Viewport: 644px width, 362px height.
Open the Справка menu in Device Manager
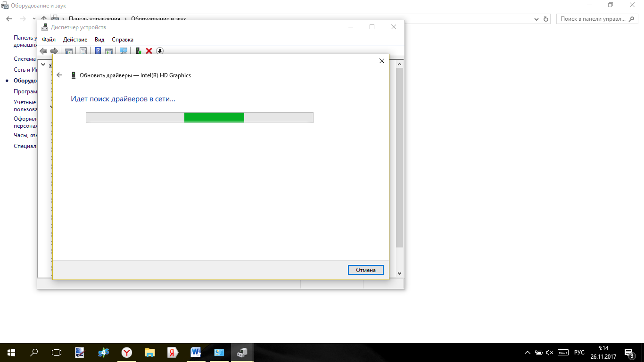click(123, 40)
